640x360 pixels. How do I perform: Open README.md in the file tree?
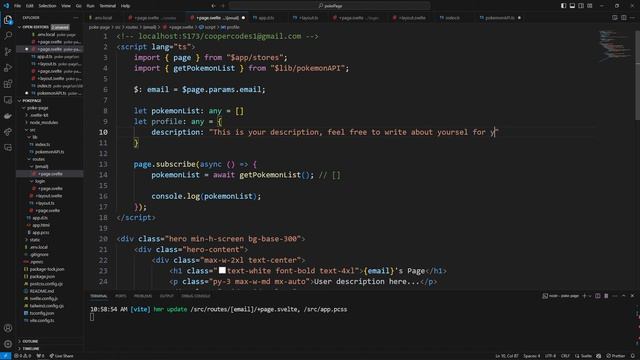point(39,291)
